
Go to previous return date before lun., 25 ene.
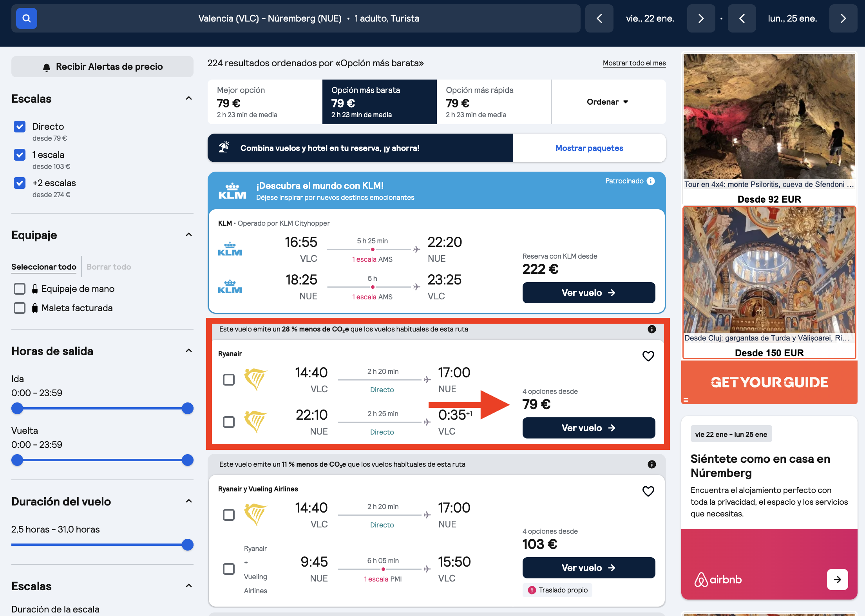(742, 18)
